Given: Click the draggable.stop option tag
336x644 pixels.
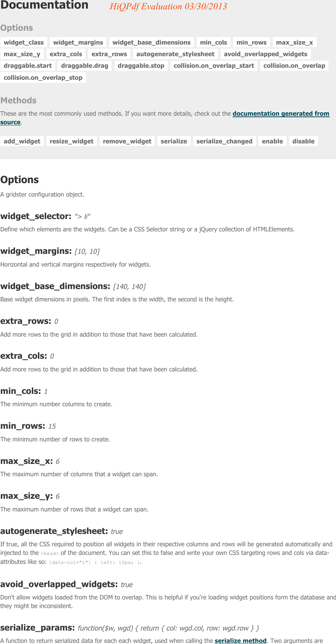Looking at the screenshot, I should click(x=141, y=66).
